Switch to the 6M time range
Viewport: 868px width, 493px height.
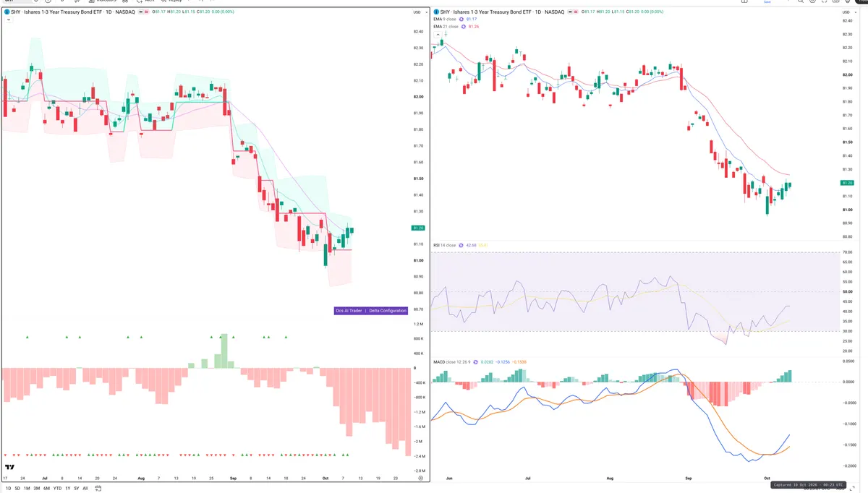click(x=46, y=489)
